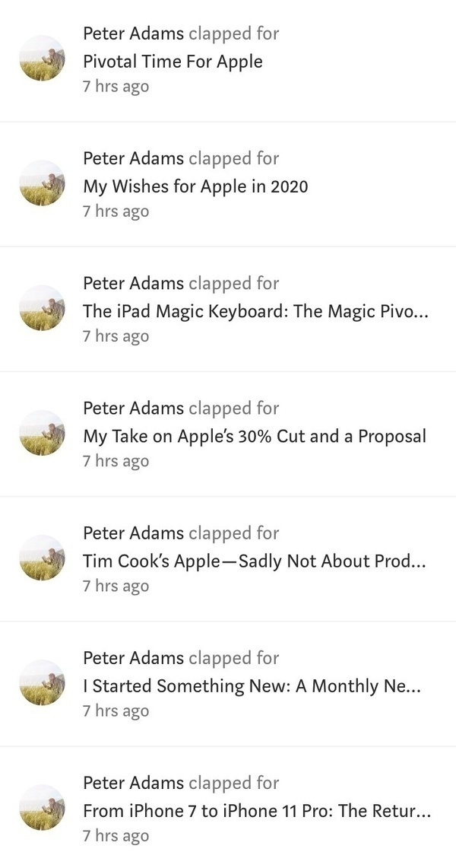Click avatar beside 'Tim Cook's Apple' entry
The width and height of the screenshot is (456, 868).
[x=42, y=558]
